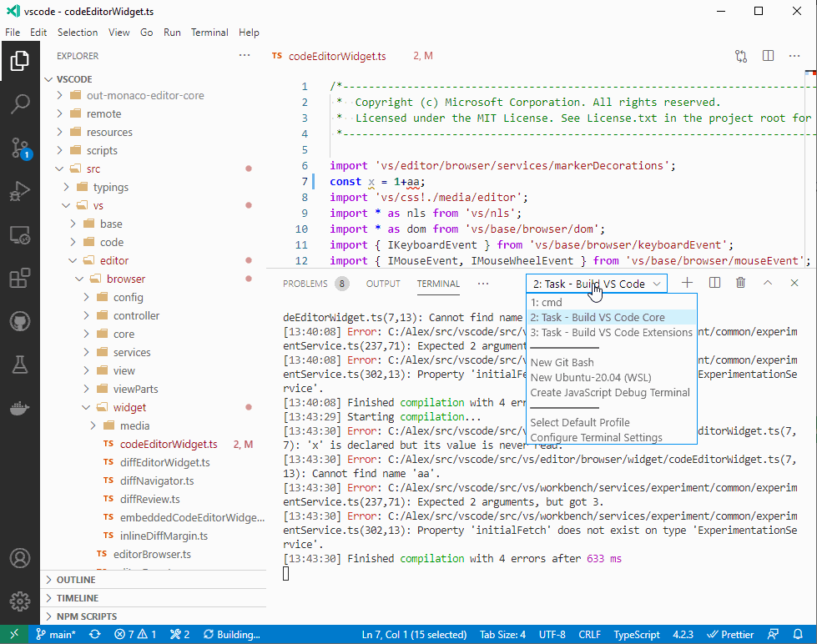Image resolution: width=817 pixels, height=644 pixels.
Task: Choose 'Task - Build VS Code Extensions' terminal
Action: [611, 332]
